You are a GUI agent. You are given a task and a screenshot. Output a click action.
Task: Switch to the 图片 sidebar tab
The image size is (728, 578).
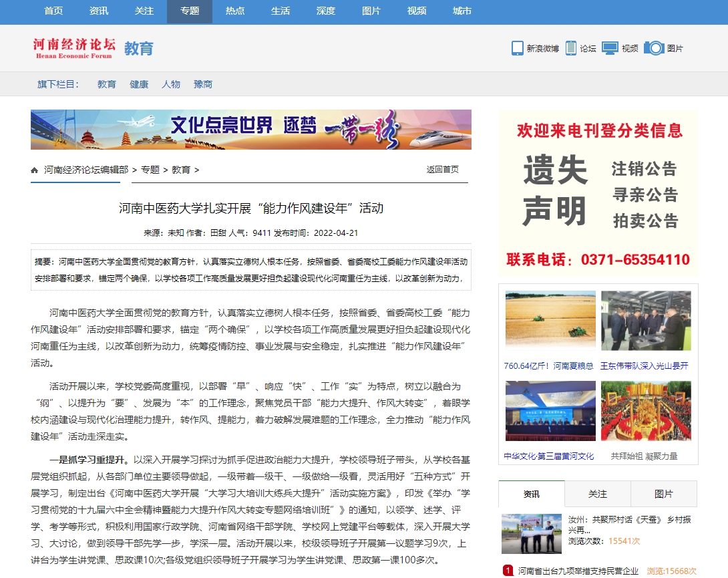pyautogui.click(x=663, y=494)
